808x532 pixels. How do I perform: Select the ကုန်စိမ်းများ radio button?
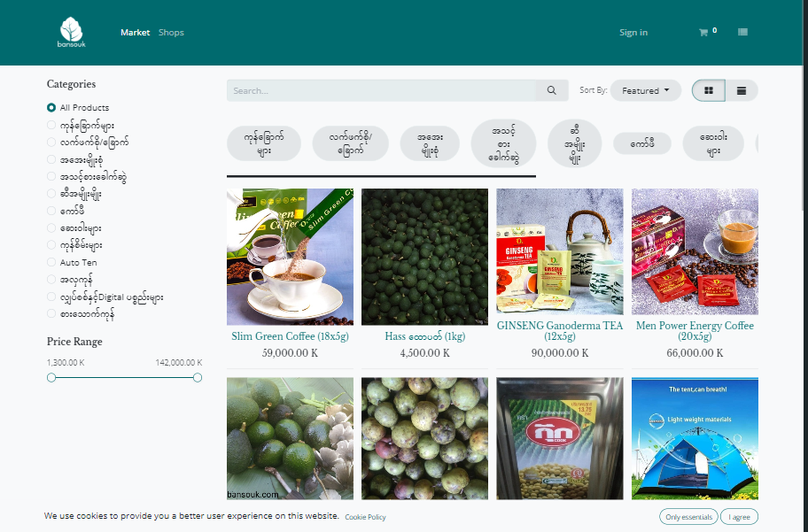(x=51, y=245)
